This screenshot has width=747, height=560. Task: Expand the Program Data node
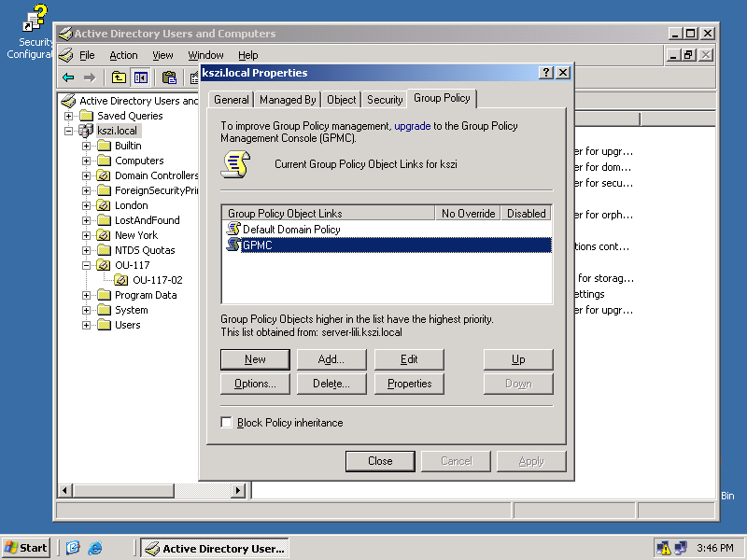(86, 295)
